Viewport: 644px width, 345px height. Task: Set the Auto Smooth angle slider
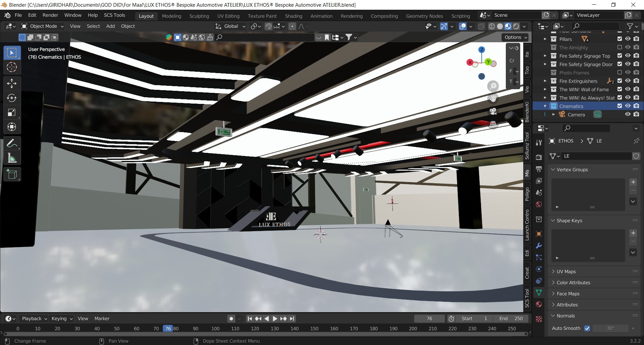click(x=610, y=328)
